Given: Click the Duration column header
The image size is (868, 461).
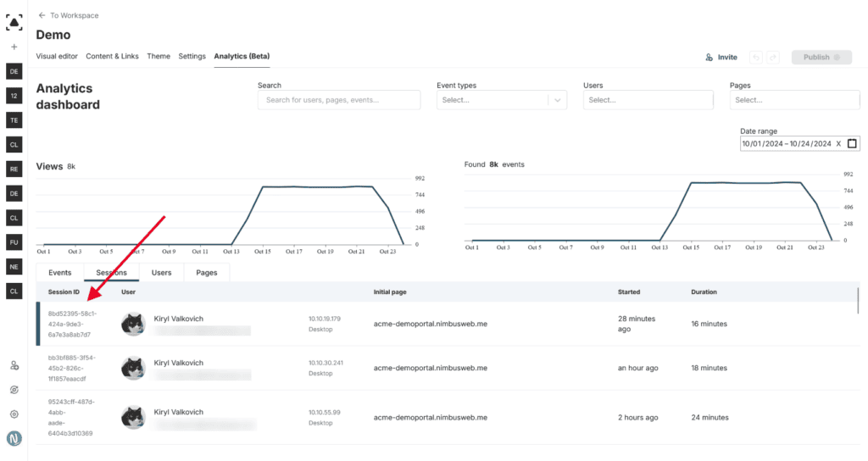Looking at the screenshot, I should (704, 292).
